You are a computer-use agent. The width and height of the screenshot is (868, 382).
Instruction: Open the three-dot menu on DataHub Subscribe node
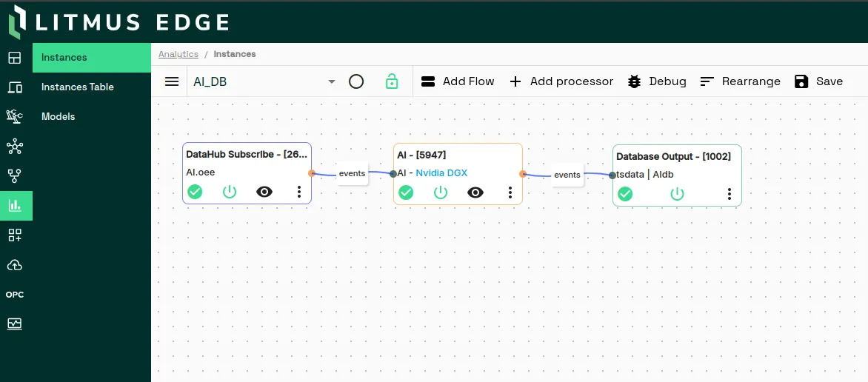pos(299,192)
